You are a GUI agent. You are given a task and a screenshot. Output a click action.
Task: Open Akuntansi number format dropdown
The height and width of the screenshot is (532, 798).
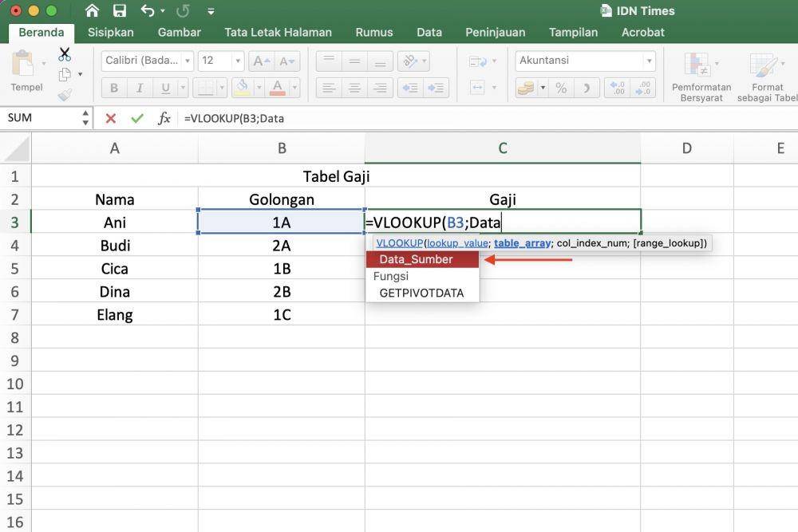[649, 61]
